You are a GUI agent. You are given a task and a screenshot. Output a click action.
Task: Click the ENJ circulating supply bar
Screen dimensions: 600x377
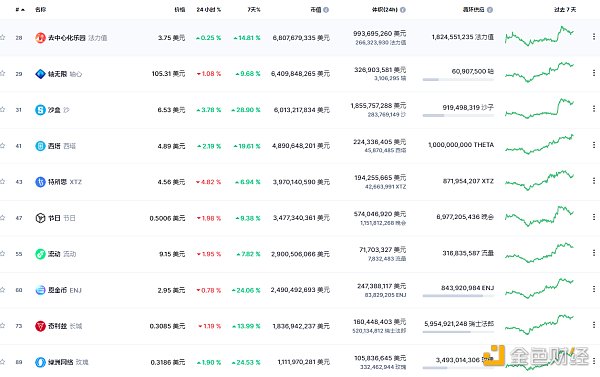click(458, 296)
